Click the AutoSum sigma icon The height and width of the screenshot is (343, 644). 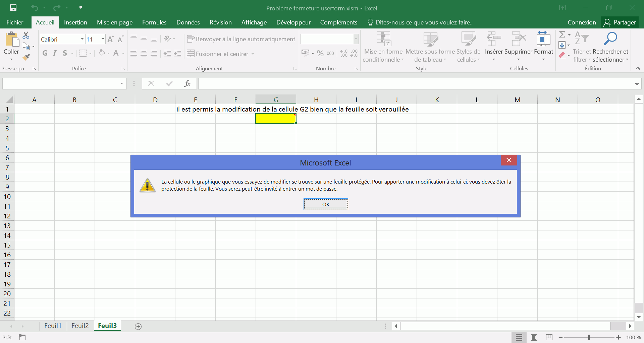click(562, 35)
